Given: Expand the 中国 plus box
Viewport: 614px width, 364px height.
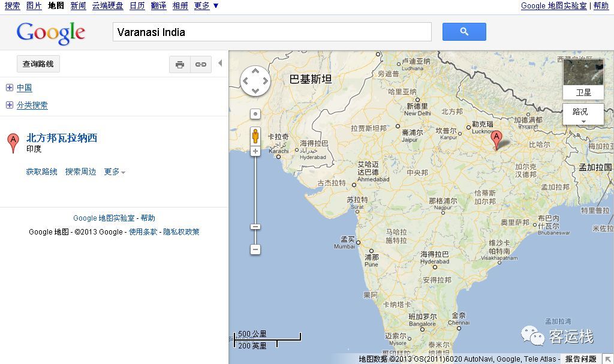Looking at the screenshot, I should [x=10, y=88].
